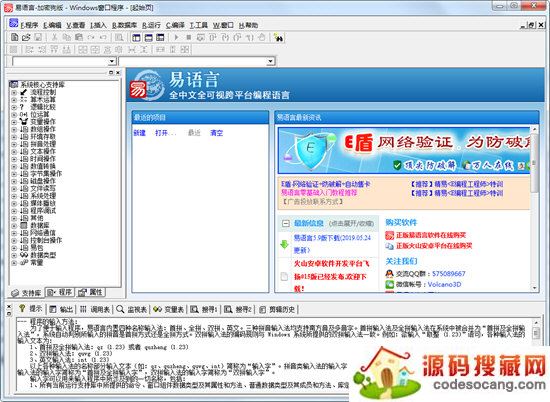This screenshot has height=402, width=550.
Task: Switch to the 剪辑历史 tab
Action: (277, 309)
